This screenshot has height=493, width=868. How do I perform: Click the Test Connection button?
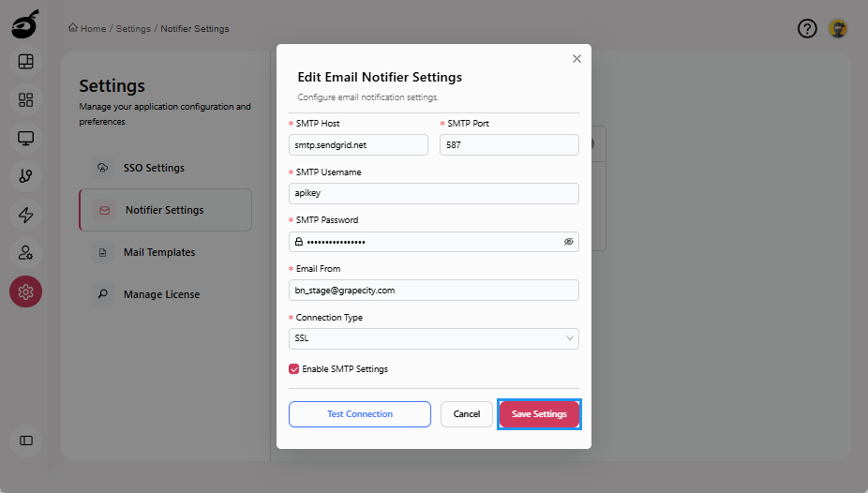360,414
